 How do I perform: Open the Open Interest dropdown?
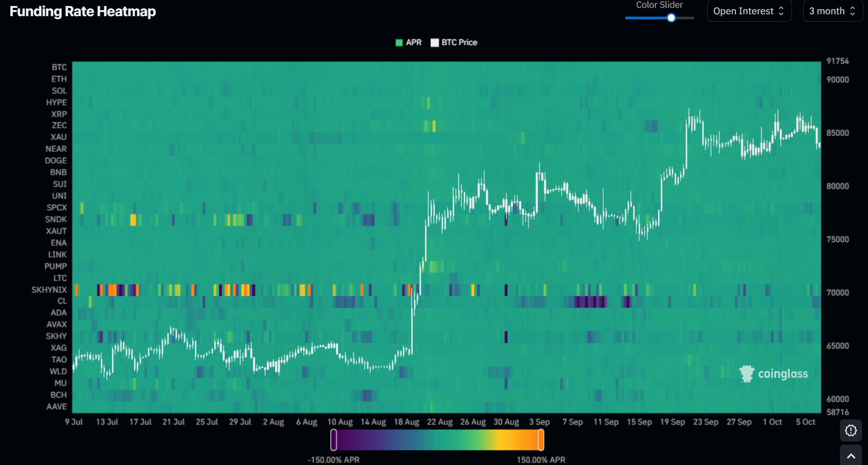(x=749, y=11)
